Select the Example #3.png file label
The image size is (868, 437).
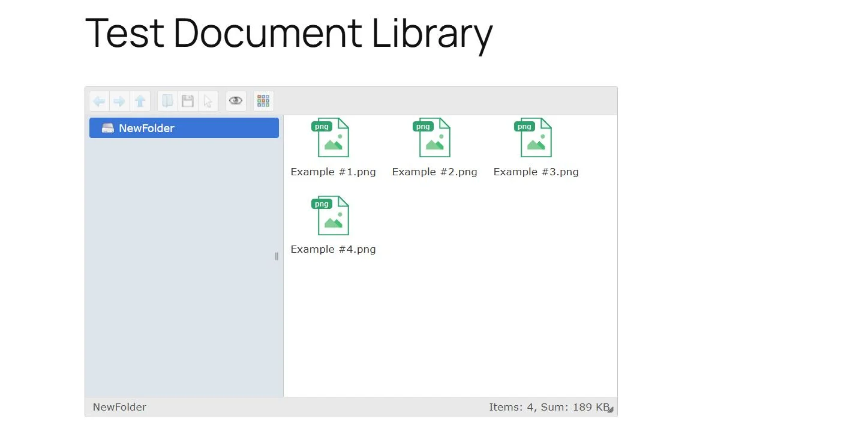[535, 172]
